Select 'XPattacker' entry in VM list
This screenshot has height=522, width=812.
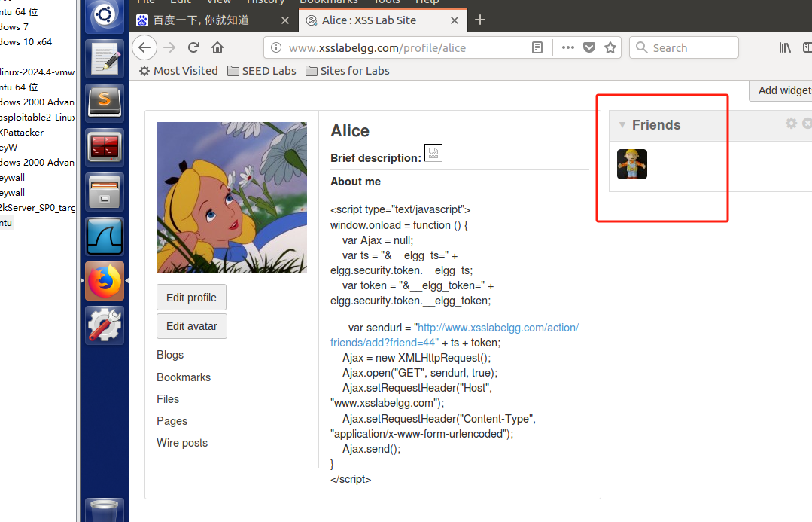(22, 132)
